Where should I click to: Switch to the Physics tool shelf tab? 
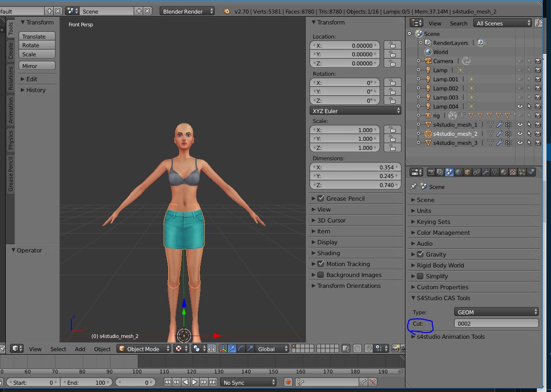pos(11,140)
